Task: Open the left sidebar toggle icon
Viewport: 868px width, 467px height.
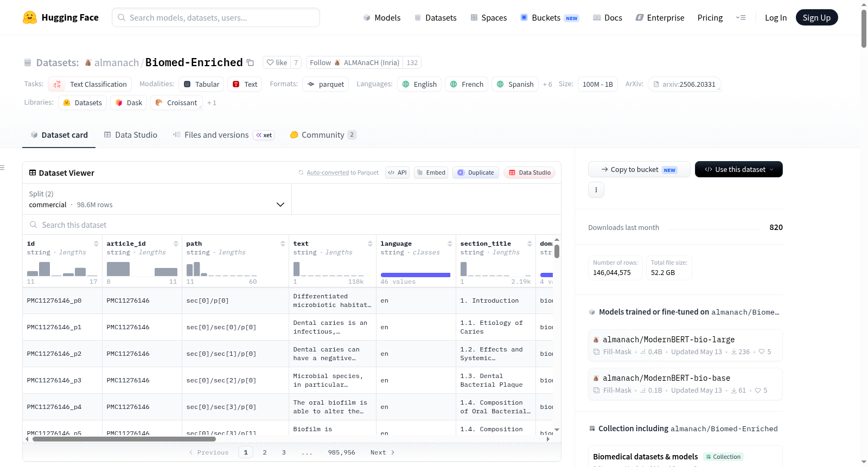Action: click(x=2, y=168)
